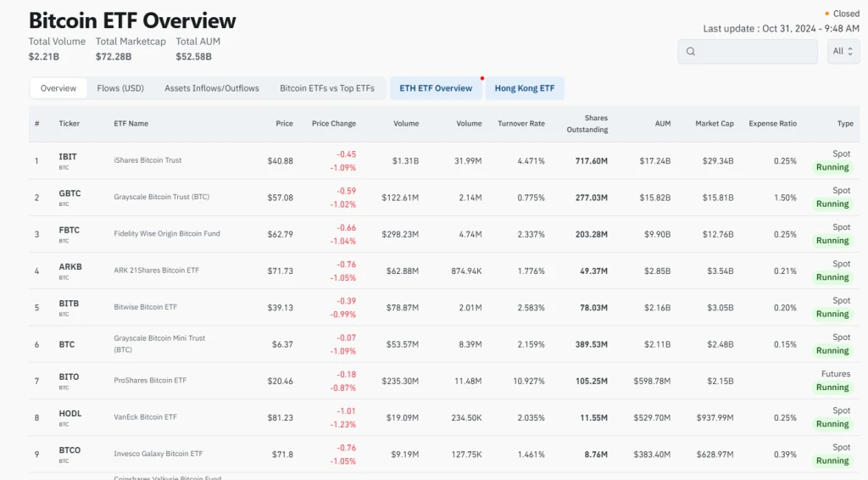Go to Bitcoin ETFs vs Top ETFs tab
The width and height of the screenshot is (868, 480).
tap(326, 88)
